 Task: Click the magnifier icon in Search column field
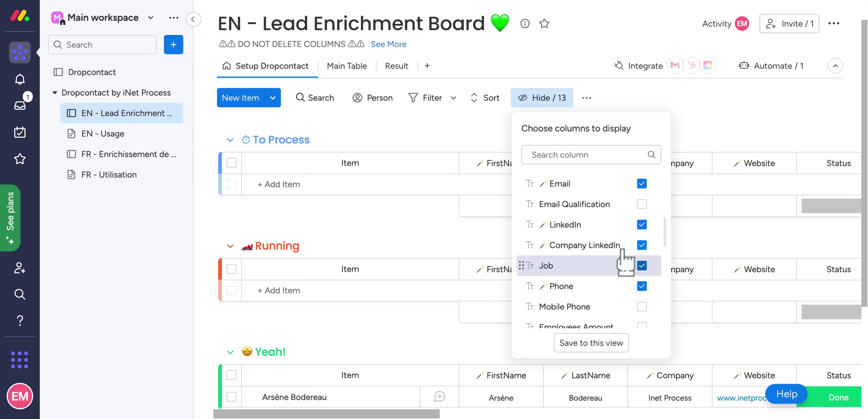(x=651, y=155)
